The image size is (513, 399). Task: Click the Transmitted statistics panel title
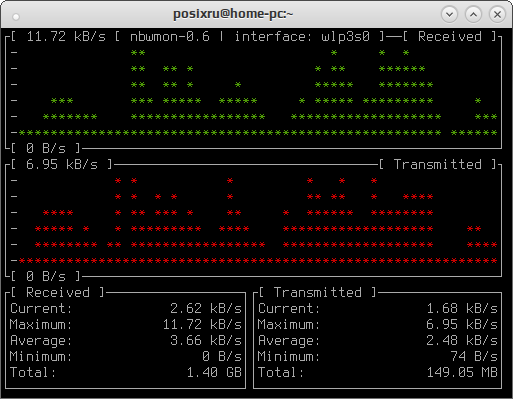click(x=318, y=293)
